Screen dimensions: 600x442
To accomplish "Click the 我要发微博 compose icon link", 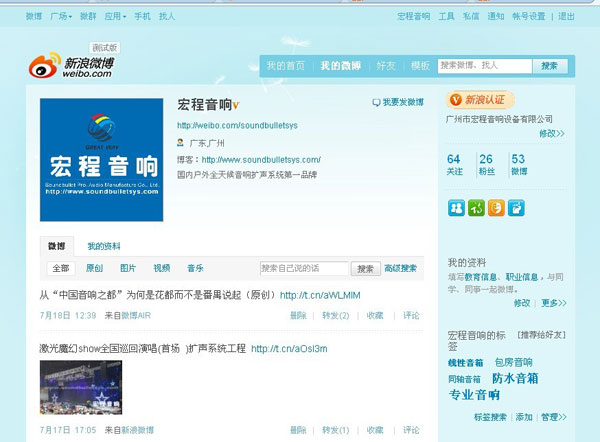I will coord(397,103).
